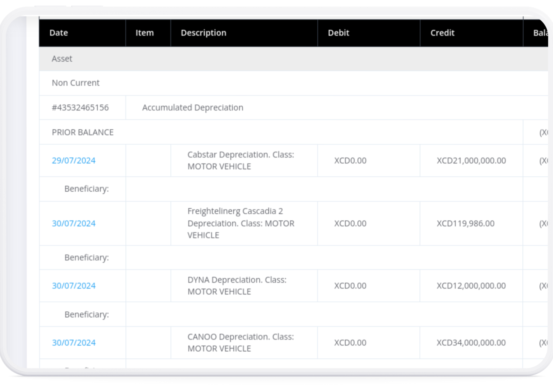Click the Date column header
This screenshot has height=392, width=553.
(59, 33)
